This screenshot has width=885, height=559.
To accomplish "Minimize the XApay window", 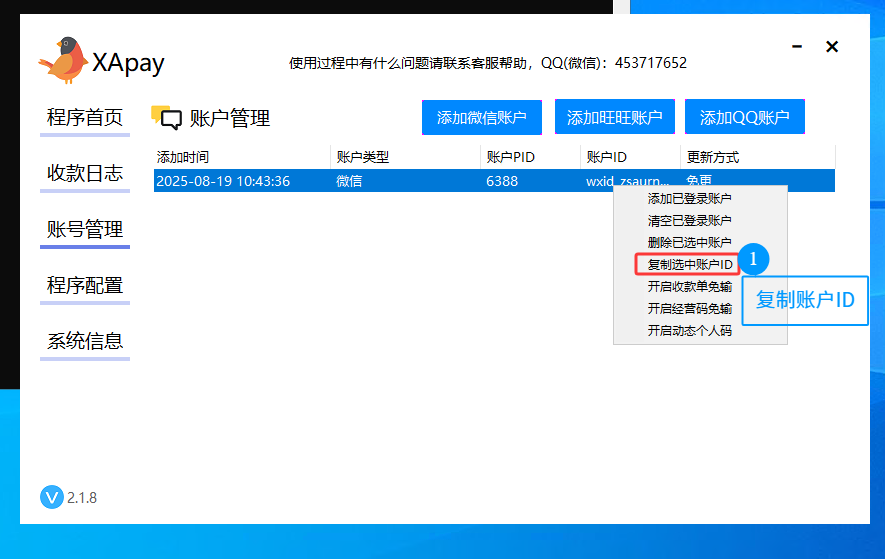I will [797, 47].
